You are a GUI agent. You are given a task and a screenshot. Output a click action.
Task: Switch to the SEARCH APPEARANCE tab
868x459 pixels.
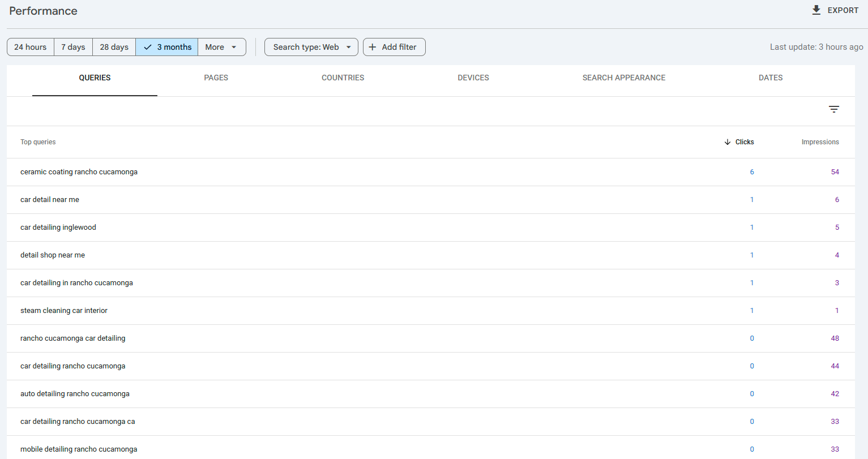click(623, 78)
